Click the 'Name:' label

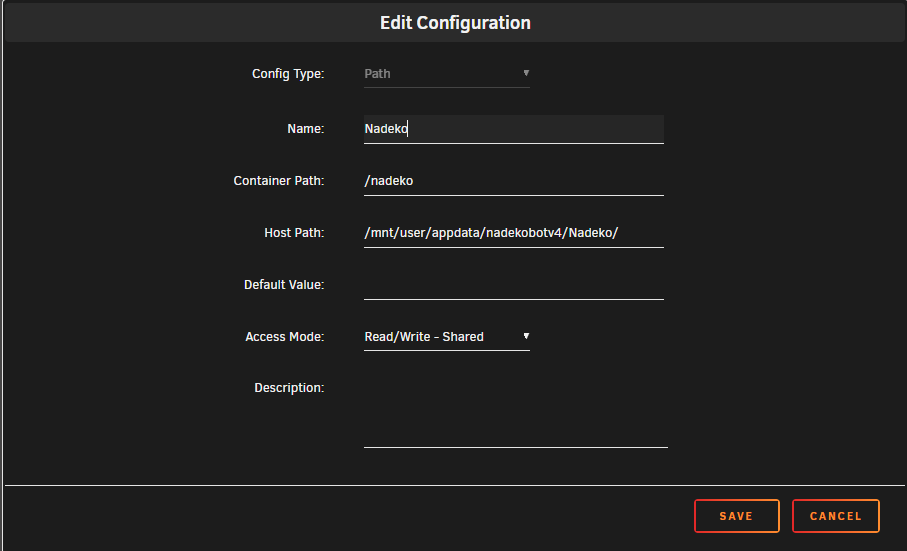coord(306,128)
